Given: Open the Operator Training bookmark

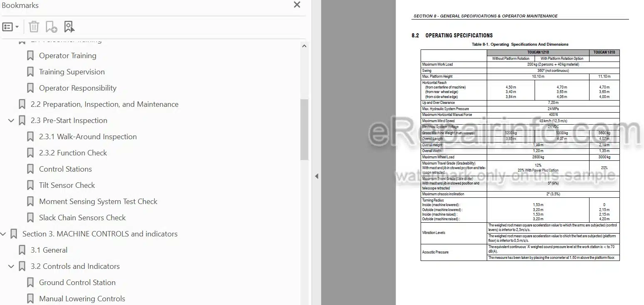Looking at the screenshot, I should pyautogui.click(x=67, y=56).
